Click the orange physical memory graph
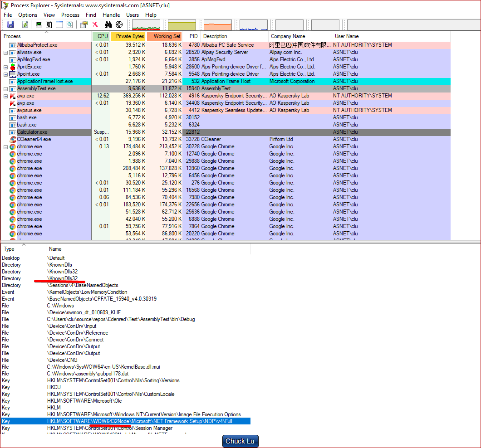Screen dimensions: 481x448 click(218, 25)
